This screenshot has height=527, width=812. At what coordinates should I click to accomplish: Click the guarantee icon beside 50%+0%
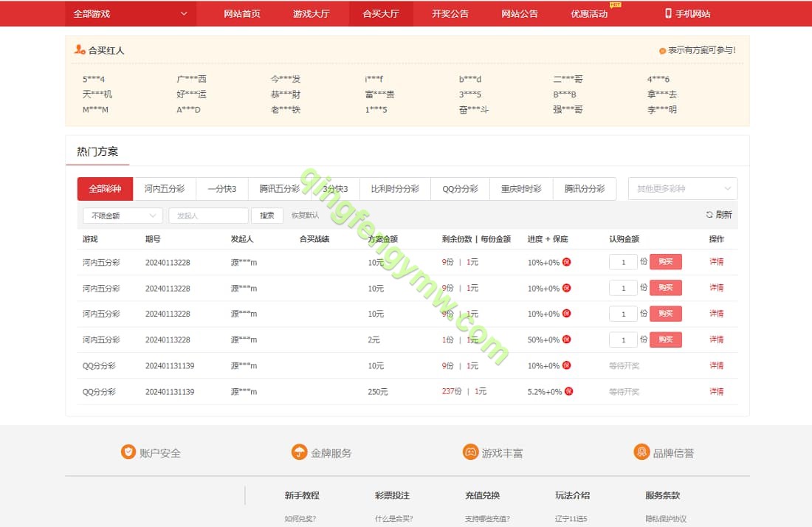566,340
